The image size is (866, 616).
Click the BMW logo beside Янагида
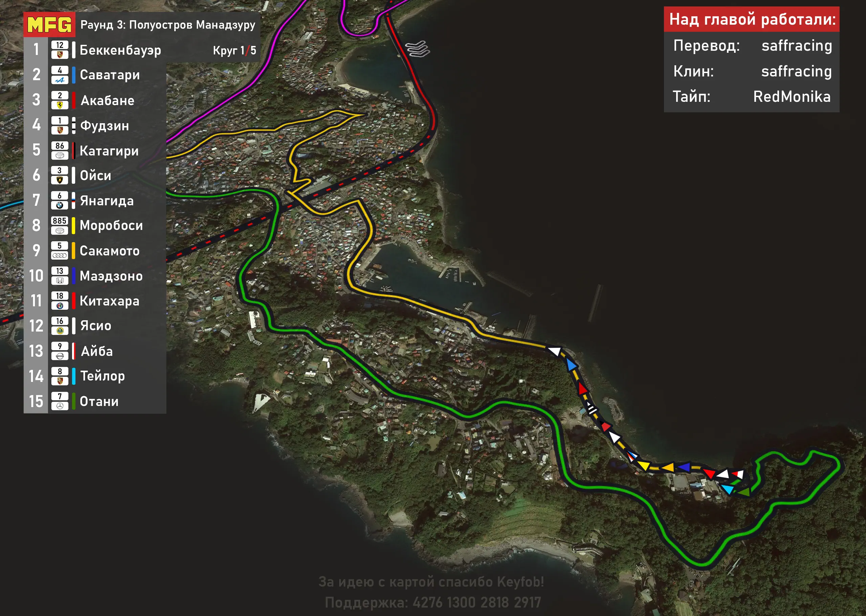[x=60, y=205]
